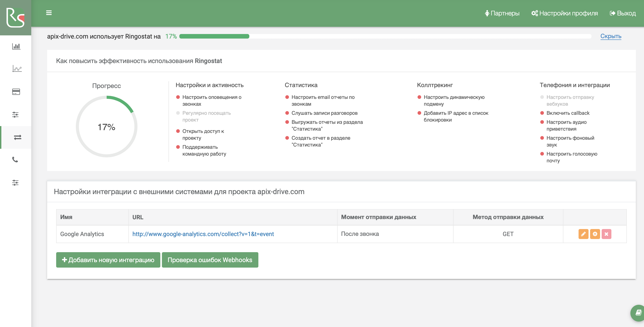Viewport: 644px width, 327px height.
Task: Click the Статистика section heading
Action: click(x=301, y=85)
